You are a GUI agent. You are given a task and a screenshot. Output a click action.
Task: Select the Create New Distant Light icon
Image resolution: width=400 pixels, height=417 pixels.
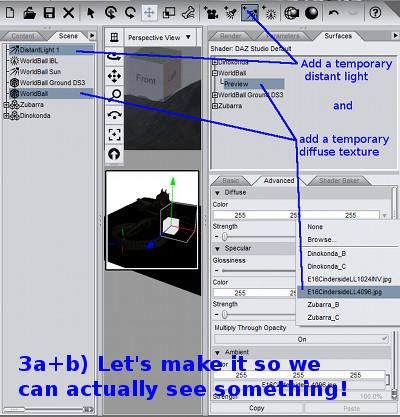point(250,13)
